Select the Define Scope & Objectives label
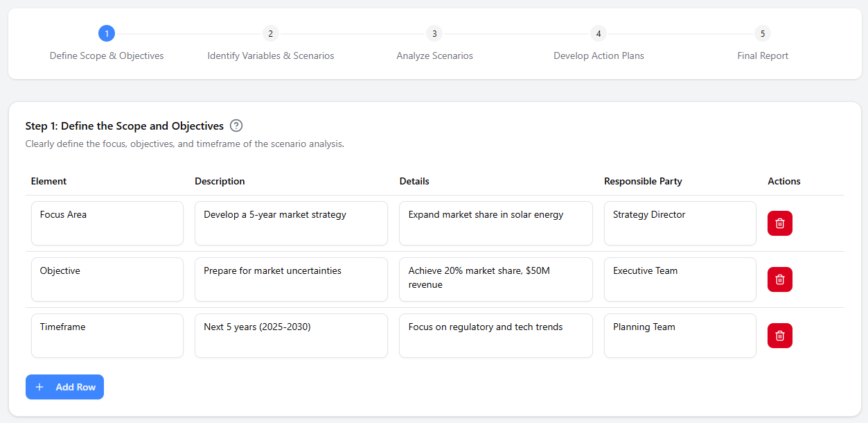This screenshot has width=868, height=423. click(x=106, y=55)
